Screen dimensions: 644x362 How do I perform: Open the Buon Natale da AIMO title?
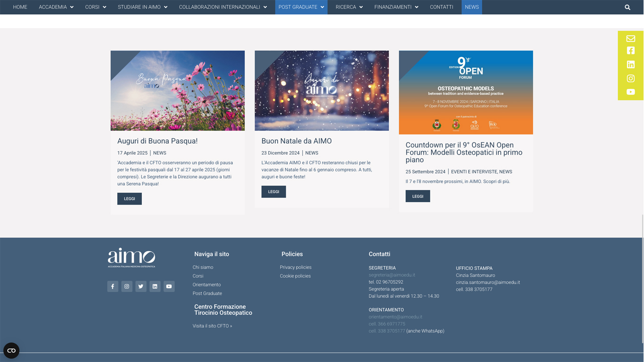click(297, 141)
